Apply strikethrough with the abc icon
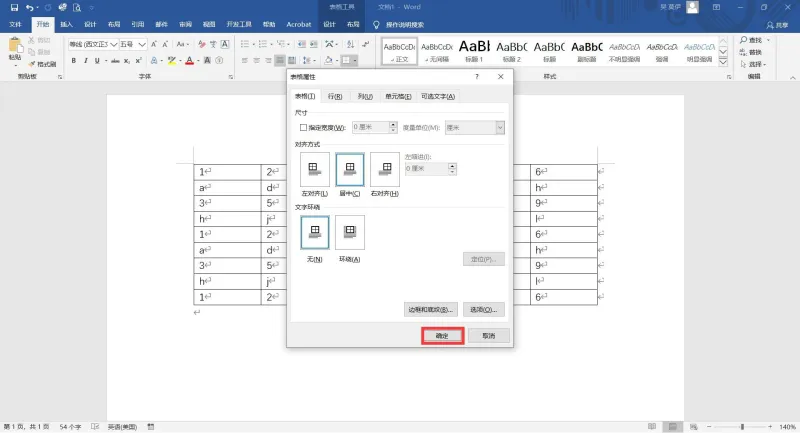This screenshot has width=800, height=433. (x=115, y=61)
